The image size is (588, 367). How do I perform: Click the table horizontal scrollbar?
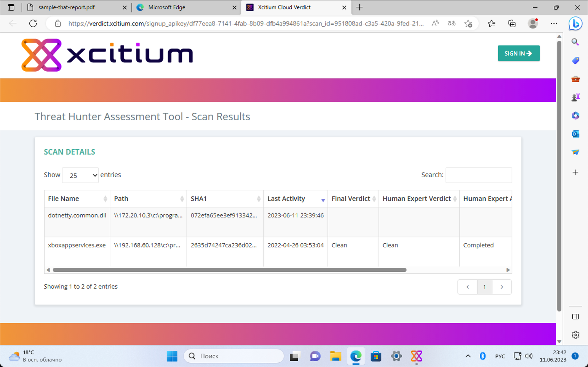(230, 270)
